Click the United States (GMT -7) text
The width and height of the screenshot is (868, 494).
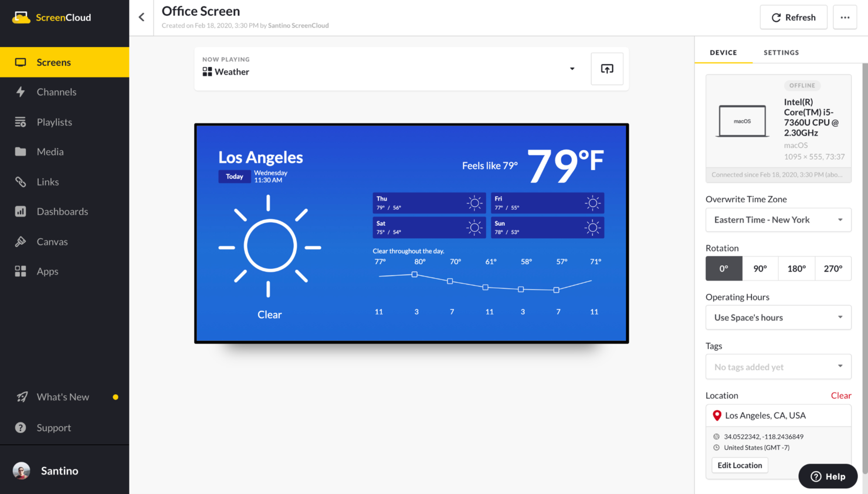757,448
